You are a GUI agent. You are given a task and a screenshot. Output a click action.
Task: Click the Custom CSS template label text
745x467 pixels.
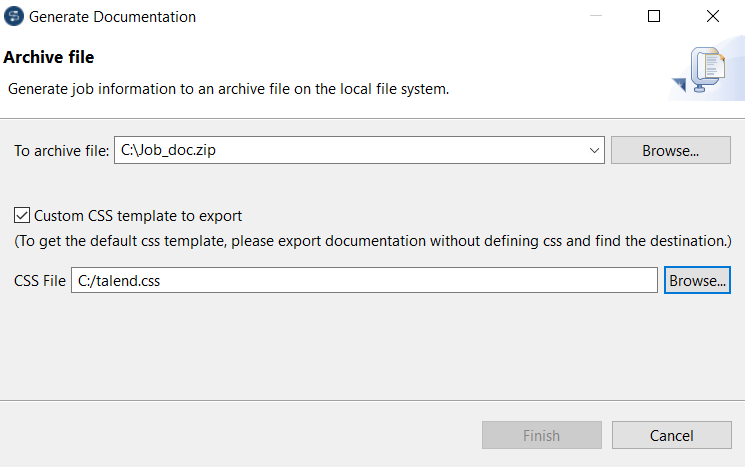pyautogui.click(x=138, y=215)
